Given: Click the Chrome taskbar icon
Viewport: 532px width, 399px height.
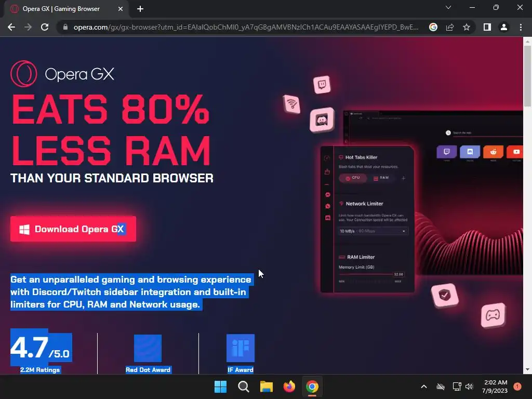Looking at the screenshot, I should click(x=312, y=387).
